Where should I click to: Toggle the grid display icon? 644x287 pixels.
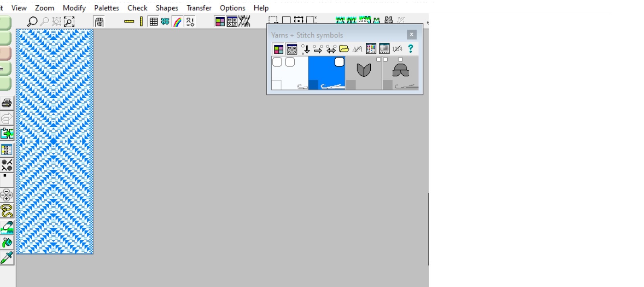coord(153,22)
